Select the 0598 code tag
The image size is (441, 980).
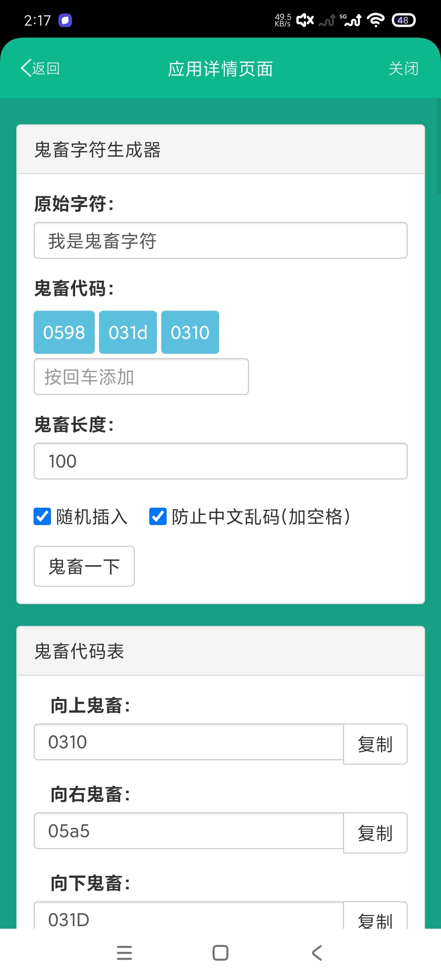tap(64, 332)
